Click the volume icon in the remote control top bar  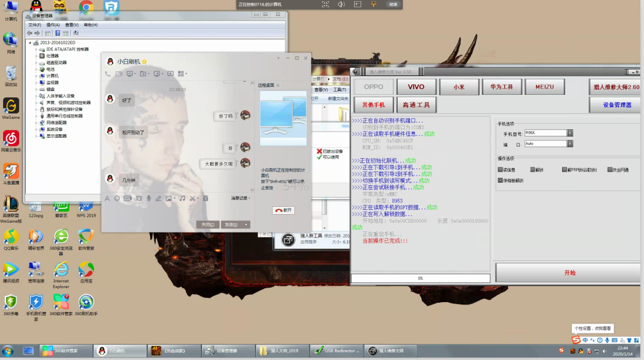tap(341, 4)
